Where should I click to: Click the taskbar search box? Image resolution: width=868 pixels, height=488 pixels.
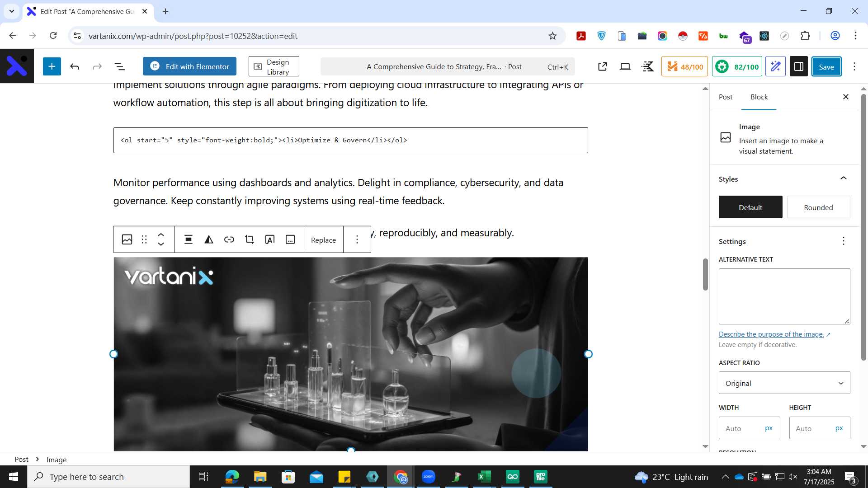pos(108,477)
